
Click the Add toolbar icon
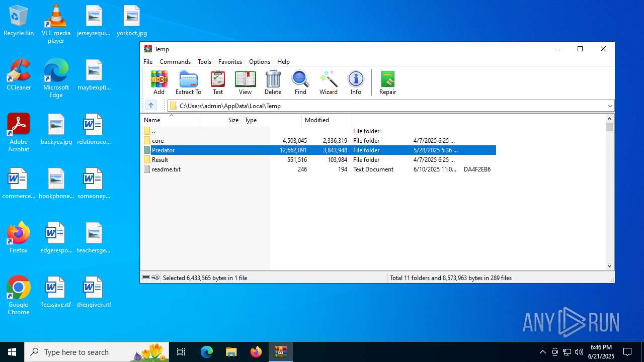click(x=159, y=82)
